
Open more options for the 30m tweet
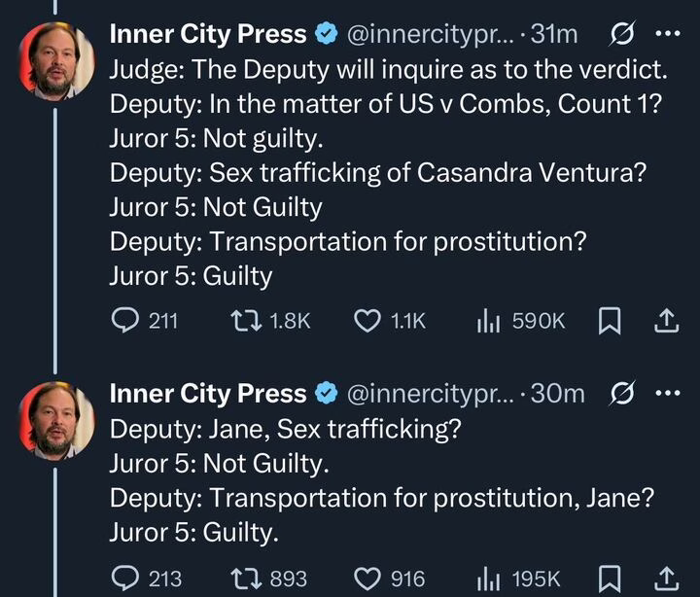click(x=668, y=394)
